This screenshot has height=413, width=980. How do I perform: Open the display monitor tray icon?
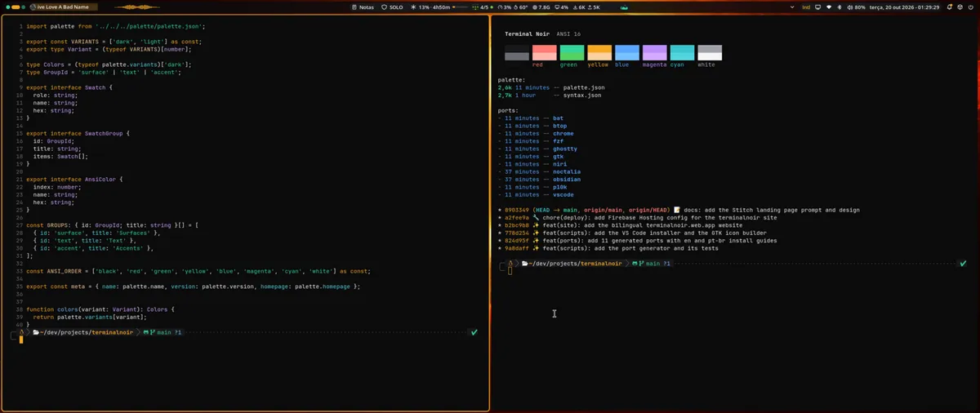click(x=817, y=7)
